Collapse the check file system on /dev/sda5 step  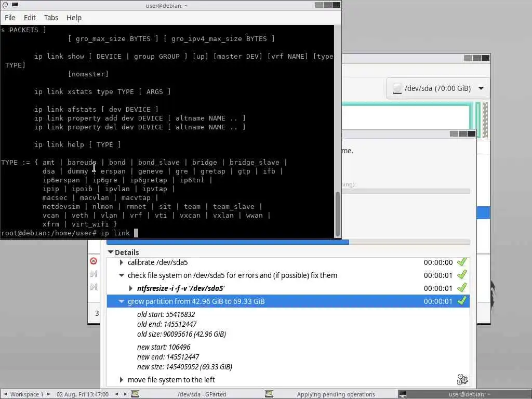tap(121, 275)
